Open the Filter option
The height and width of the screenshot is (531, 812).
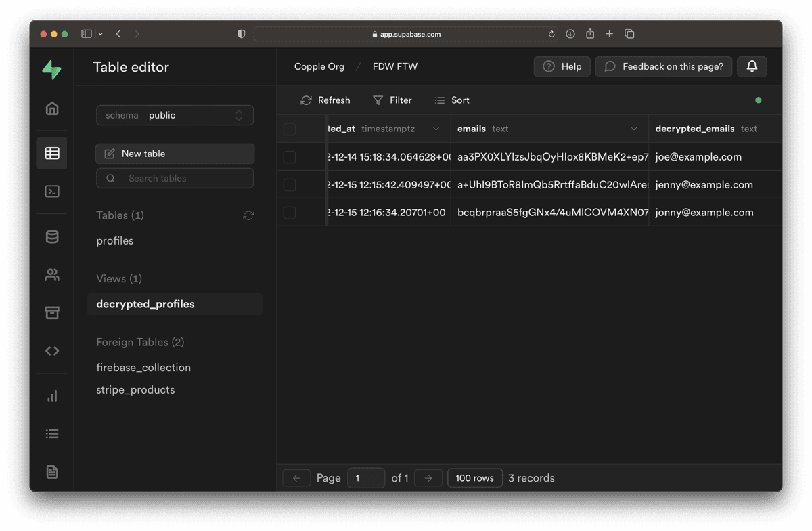pos(392,100)
